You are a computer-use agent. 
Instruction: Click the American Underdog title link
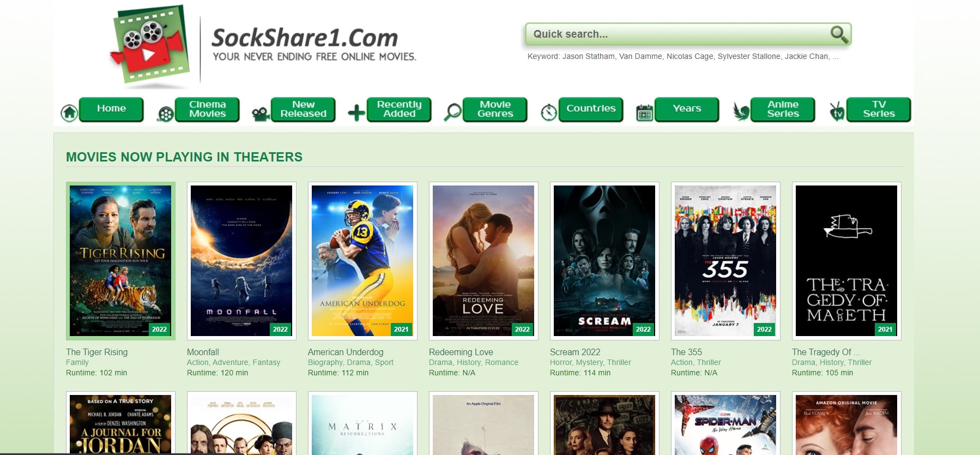346,352
